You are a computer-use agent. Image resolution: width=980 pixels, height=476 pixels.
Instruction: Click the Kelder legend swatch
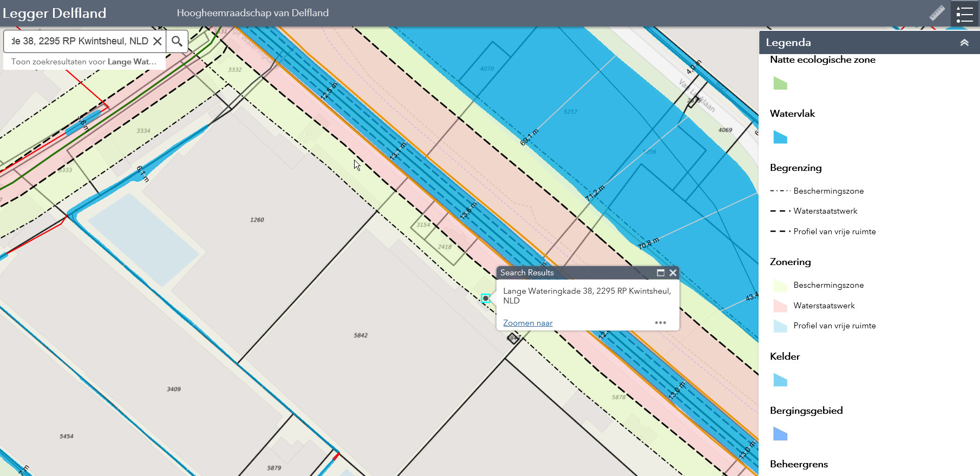coord(780,380)
